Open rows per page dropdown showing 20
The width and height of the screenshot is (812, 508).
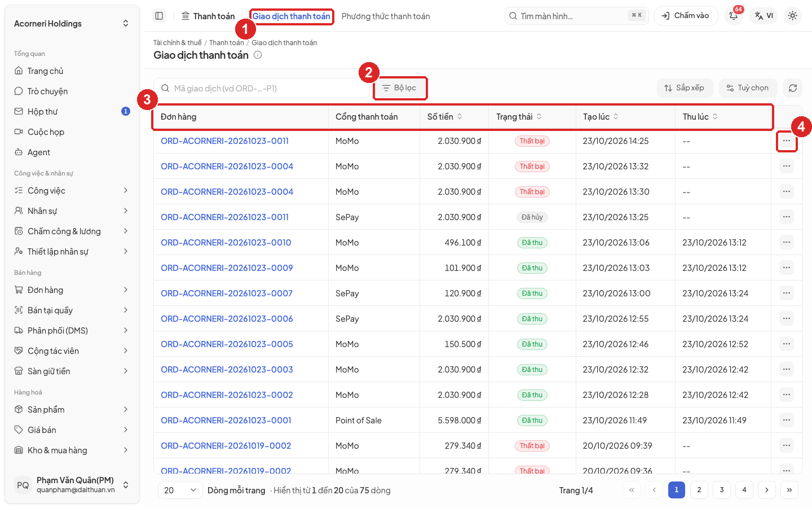[180, 490]
